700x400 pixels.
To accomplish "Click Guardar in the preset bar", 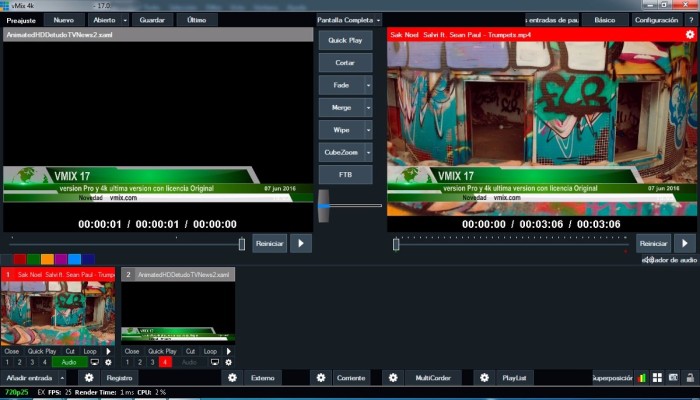I will coord(152,20).
